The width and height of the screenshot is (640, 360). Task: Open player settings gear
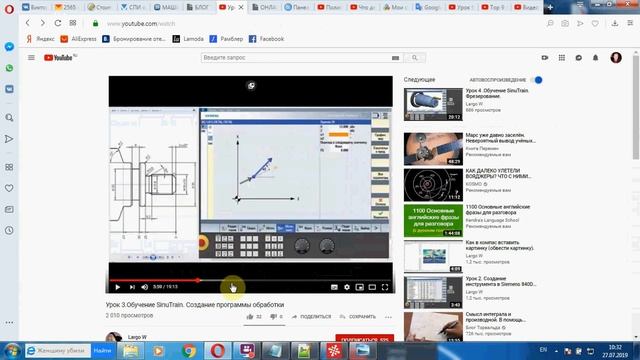tap(347, 287)
